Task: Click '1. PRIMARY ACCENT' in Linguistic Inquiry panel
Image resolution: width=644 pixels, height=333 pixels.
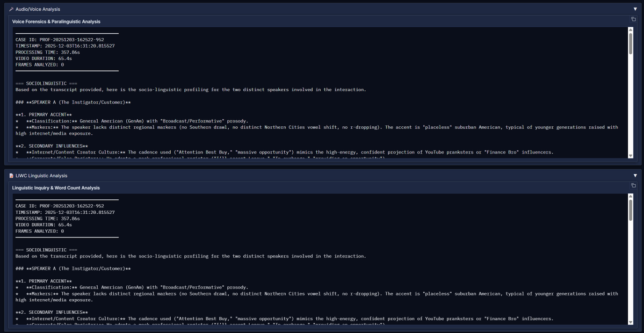Action: [44, 281]
